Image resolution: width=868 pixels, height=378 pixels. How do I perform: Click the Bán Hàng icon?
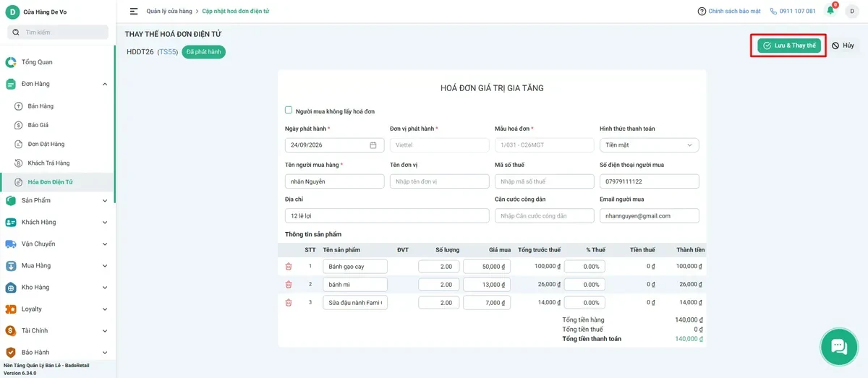click(x=19, y=106)
